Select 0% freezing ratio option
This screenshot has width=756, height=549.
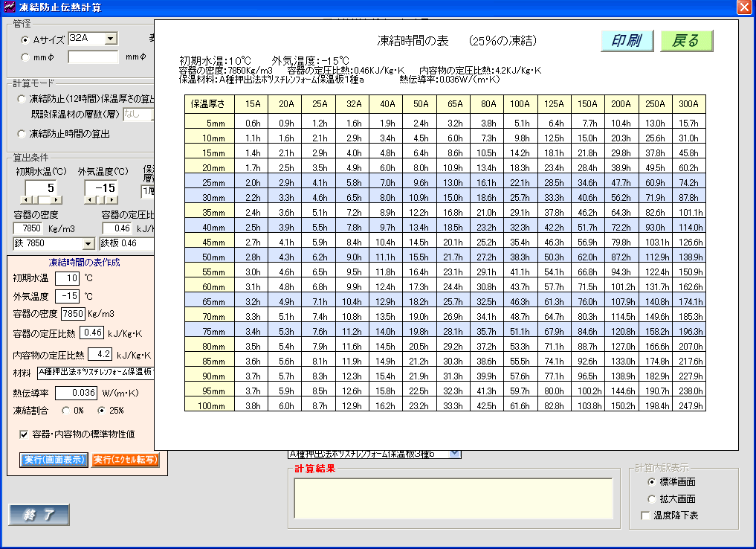click(x=66, y=410)
